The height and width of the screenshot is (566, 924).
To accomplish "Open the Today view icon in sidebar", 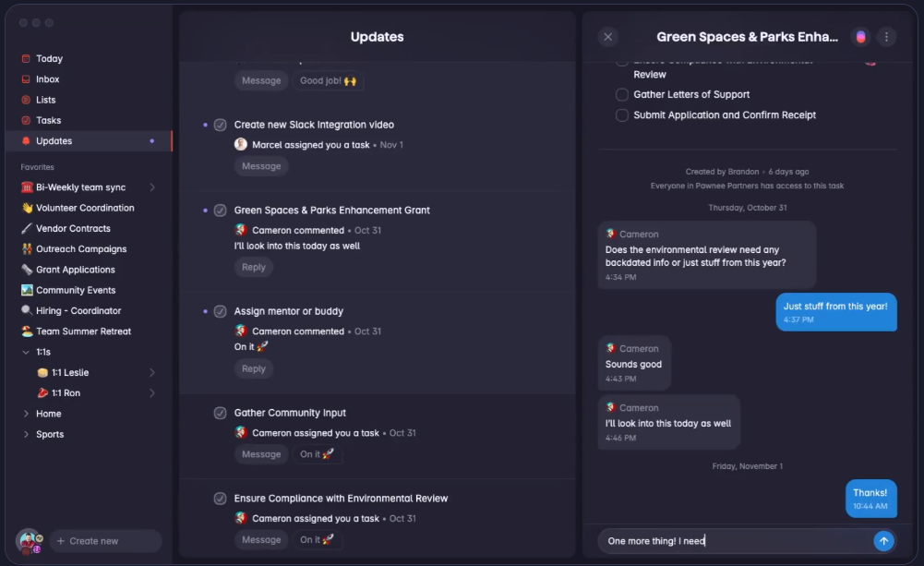I will point(26,59).
